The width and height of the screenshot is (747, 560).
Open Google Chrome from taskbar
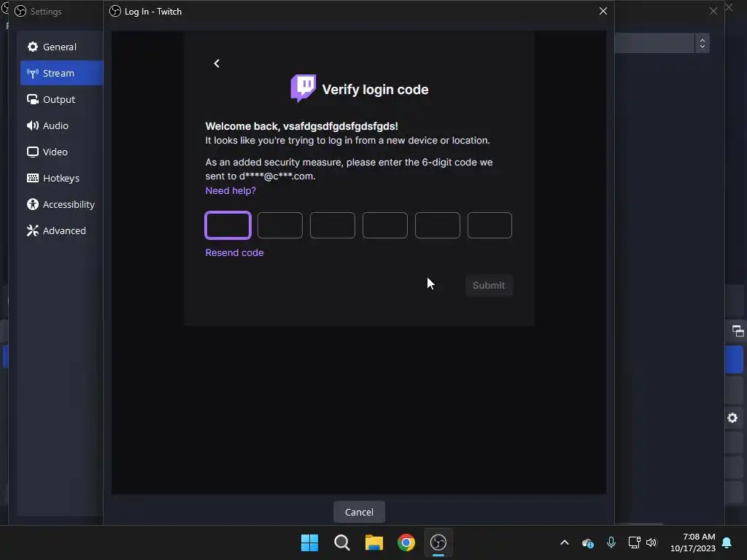click(406, 542)
